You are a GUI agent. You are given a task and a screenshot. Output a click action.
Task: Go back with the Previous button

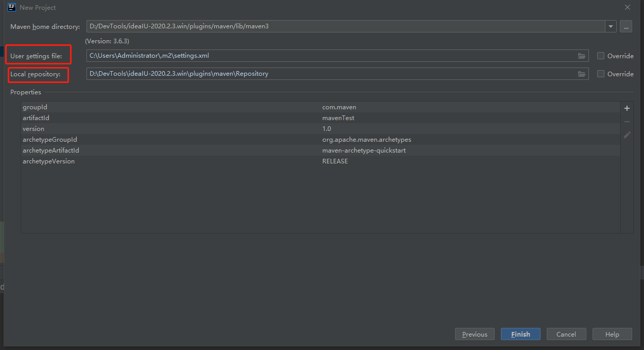[x=475, y=334]
